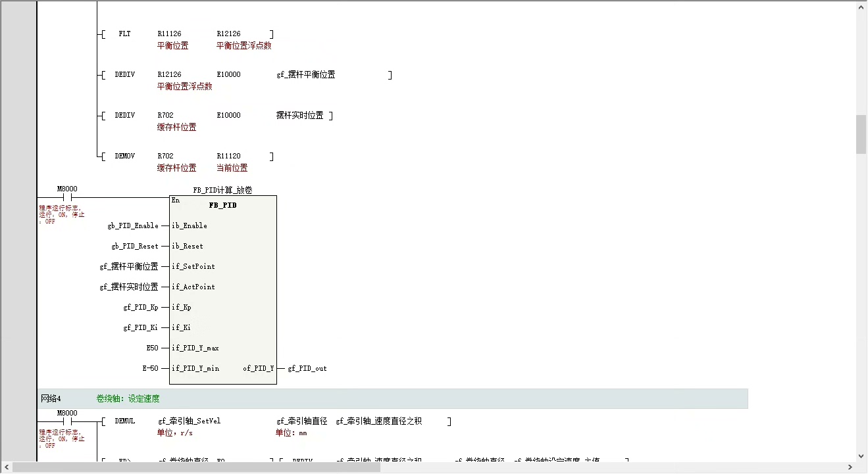868x474 pixels.
Task: Click the E50 value at if_PID_Y_max
Action: pyautogui.click(x=152, y=348)
